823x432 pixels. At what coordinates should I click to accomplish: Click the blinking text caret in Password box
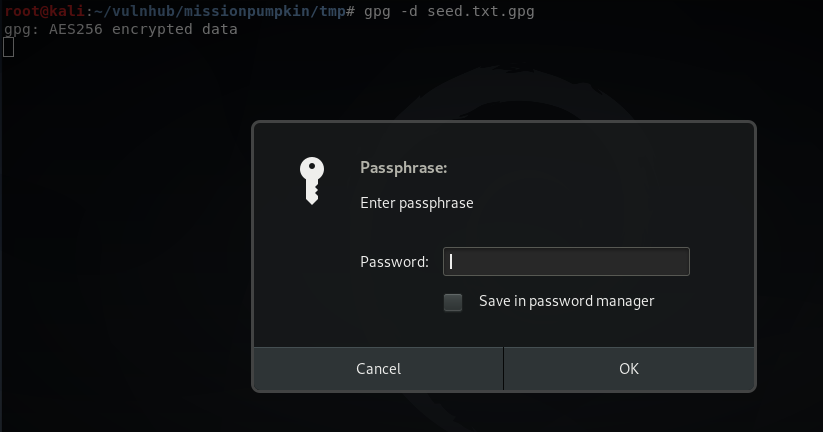coord(451,261)
